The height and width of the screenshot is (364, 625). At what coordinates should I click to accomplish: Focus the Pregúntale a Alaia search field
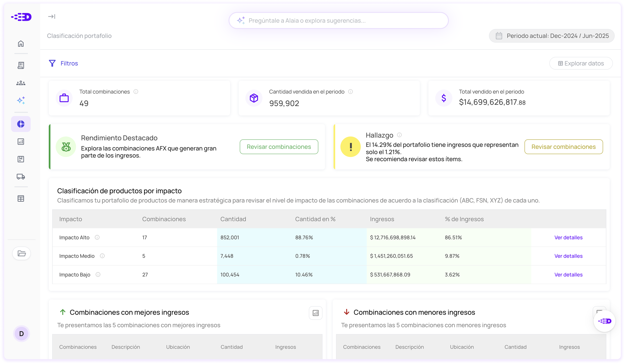(x=339, y=21)
